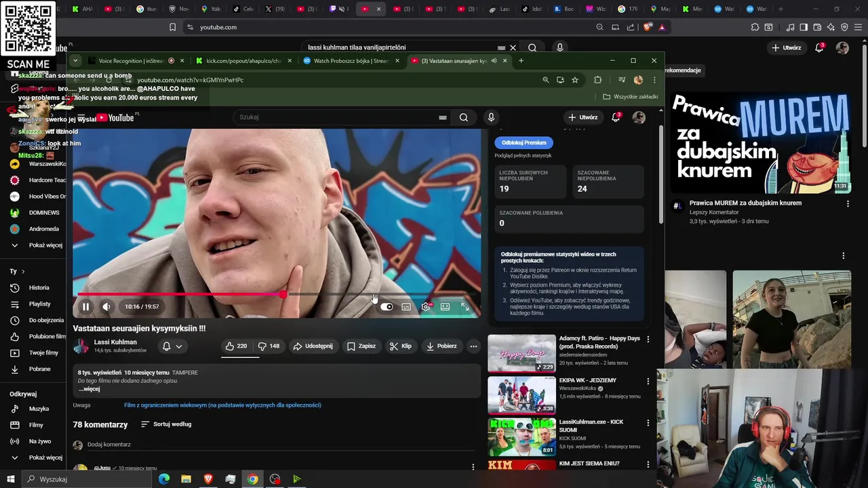Mute the video using the volume icon
Viewport: 868px width, 488px height.
click(106, 307)
